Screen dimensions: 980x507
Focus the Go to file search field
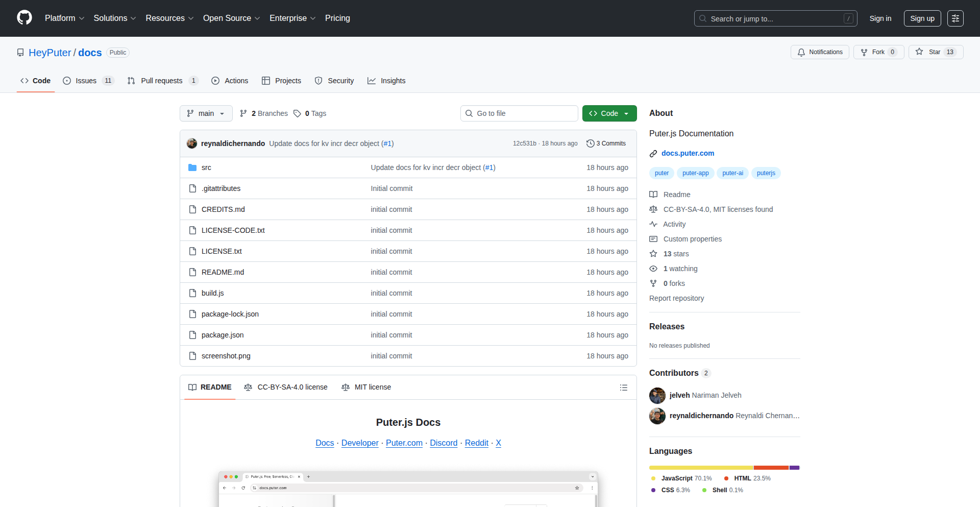point(519,113)
